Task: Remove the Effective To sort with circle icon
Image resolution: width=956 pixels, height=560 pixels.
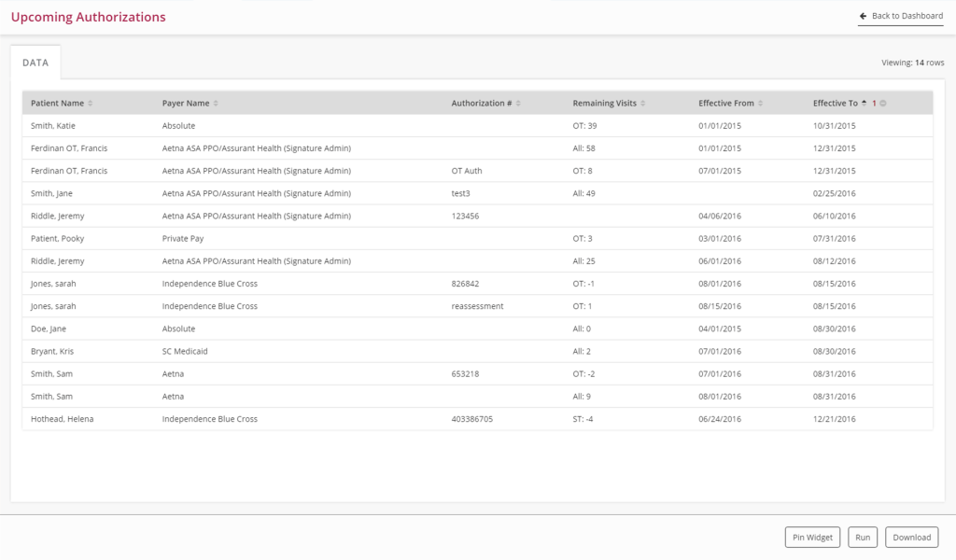Action: pyautogui.click(x=883, y=103)
